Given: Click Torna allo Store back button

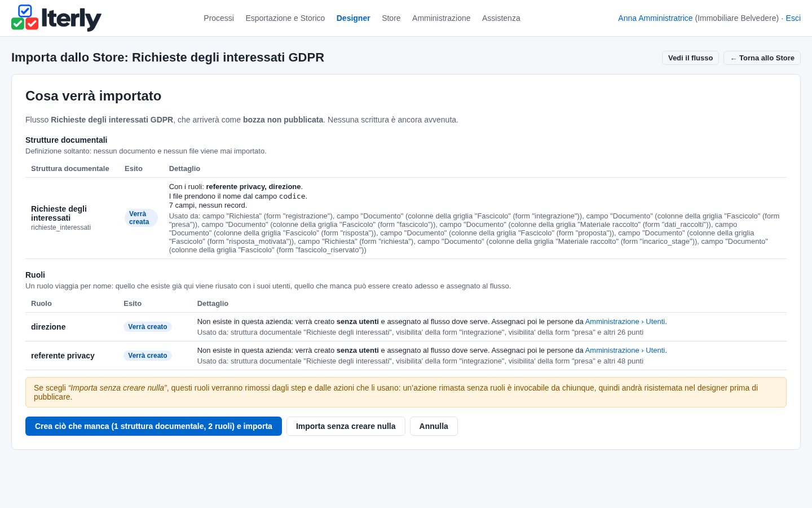Looking at the screenshot, I should pyautogui.click(x=762, y=58).
